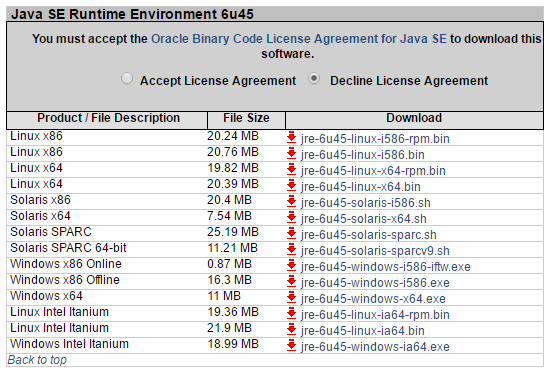Click the Windows x64 description
Viewport: 548px width, 373px height.
click(x=46, y=296)
